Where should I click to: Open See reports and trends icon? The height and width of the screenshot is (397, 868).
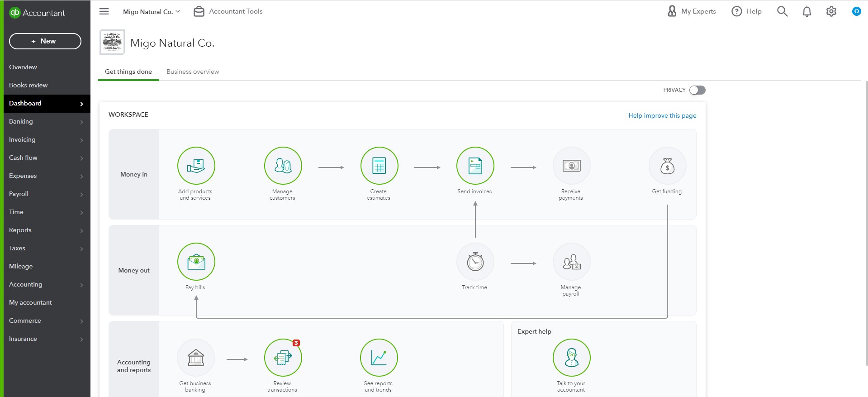pyautogui.click(x=379, y=358)
